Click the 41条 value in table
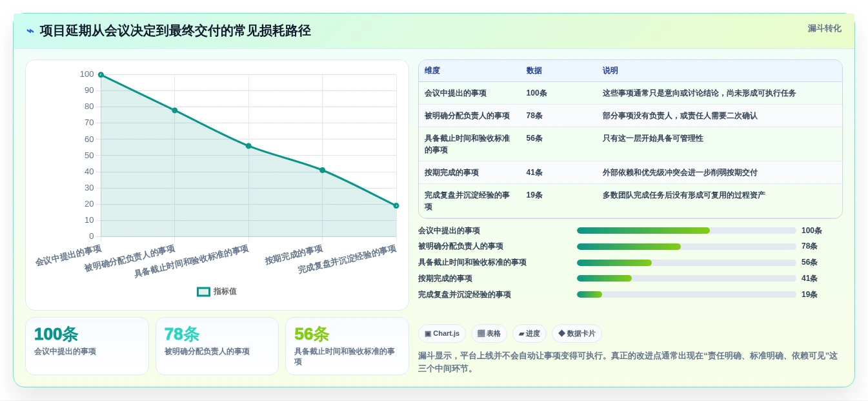The height and width of the screenshot is (401, 868). (x=534, y=172)
